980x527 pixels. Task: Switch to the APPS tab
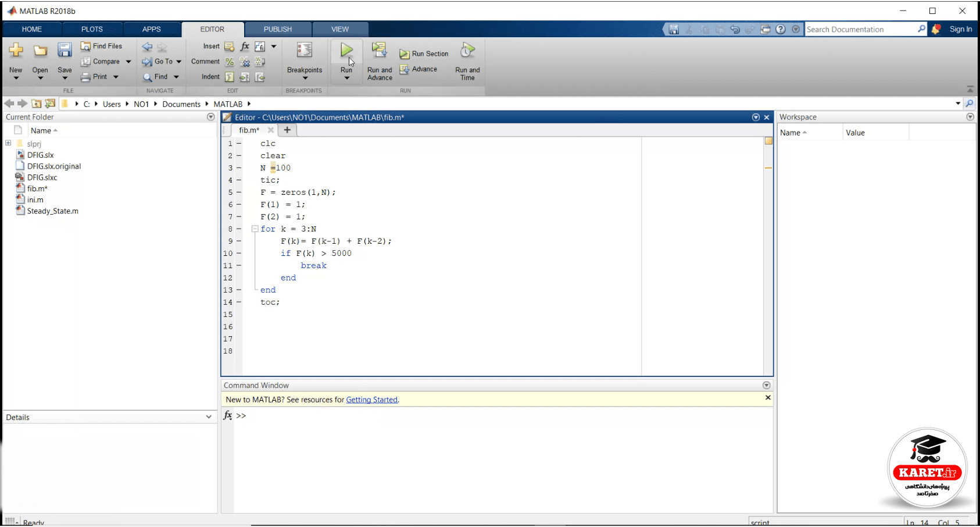[152, 29]
